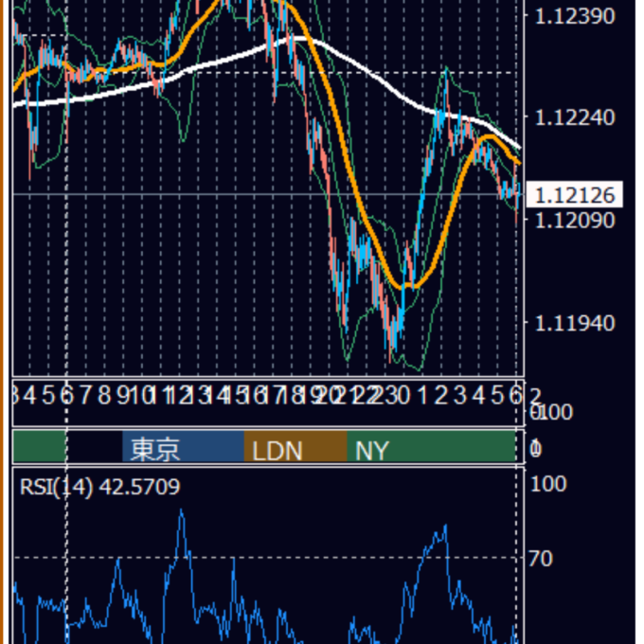Select the 東京 session band
The width and height of the screenshot is (644, 644).
[x=183, y=446]
